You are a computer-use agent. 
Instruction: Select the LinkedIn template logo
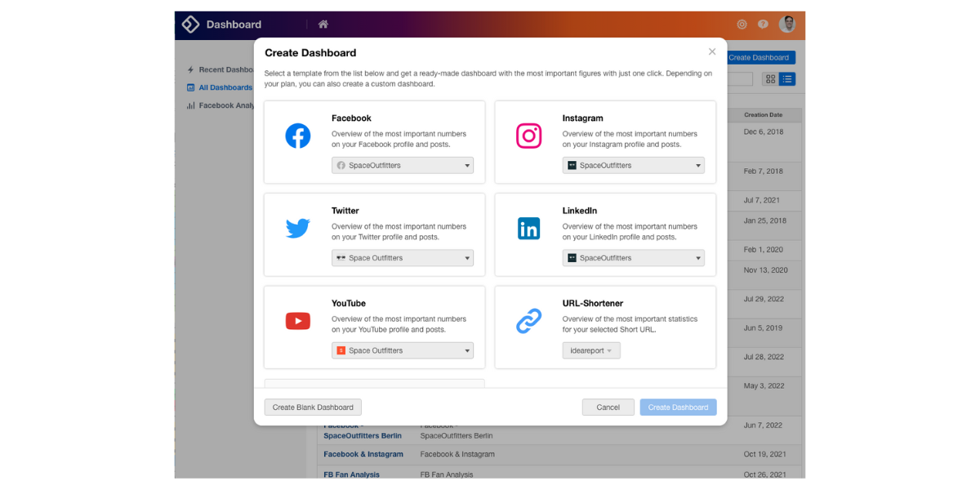[529, 229]
